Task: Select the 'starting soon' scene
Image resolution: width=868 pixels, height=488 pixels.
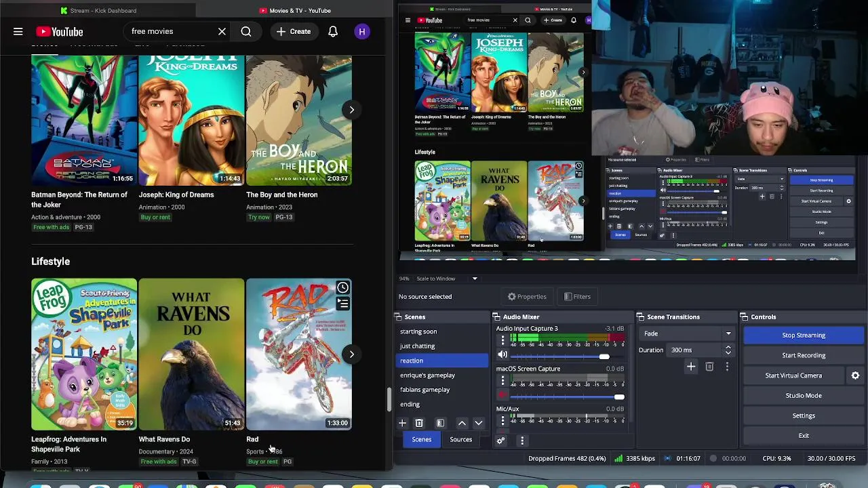Action: coord(442,331)
